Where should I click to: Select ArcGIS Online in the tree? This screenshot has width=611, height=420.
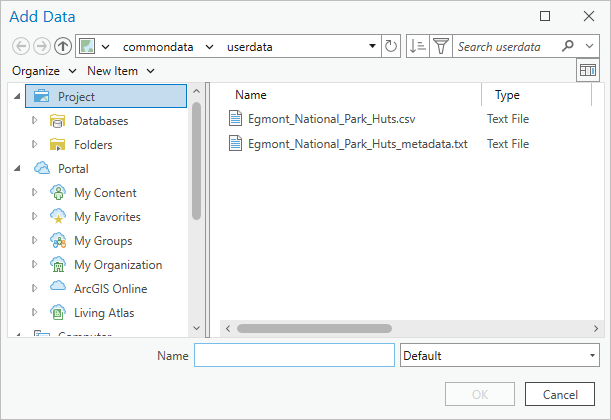[x=110, y=289]
